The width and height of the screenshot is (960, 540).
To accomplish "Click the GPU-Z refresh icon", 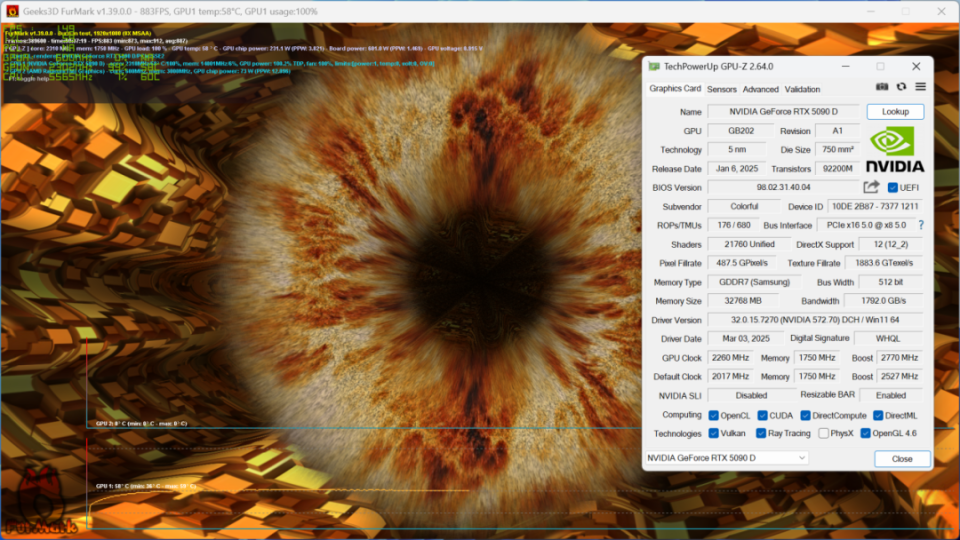I will 901,87.
